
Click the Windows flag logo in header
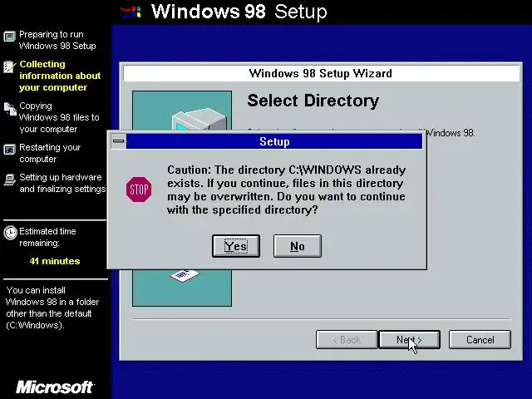(x=131, y=12)
